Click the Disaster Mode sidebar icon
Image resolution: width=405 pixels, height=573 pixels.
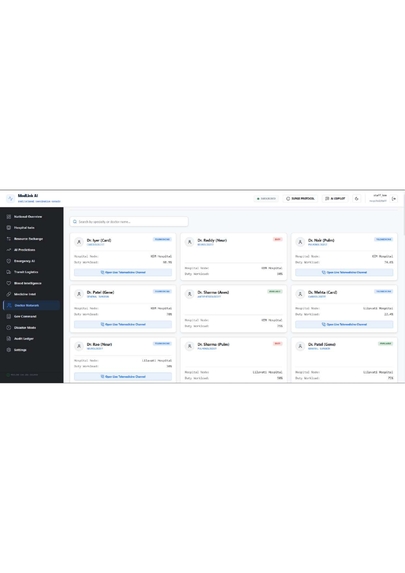tap(9, 327)
